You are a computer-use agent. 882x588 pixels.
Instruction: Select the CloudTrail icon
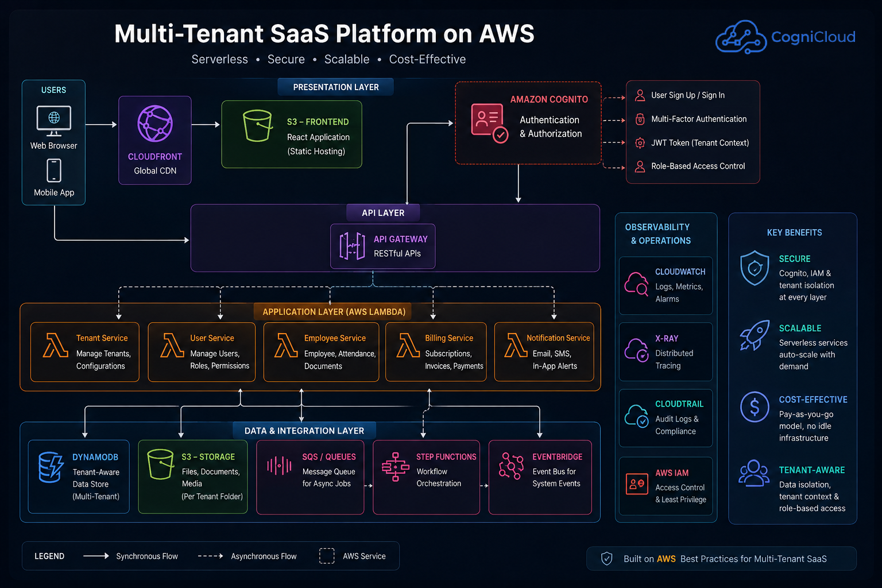click(636, 416)
